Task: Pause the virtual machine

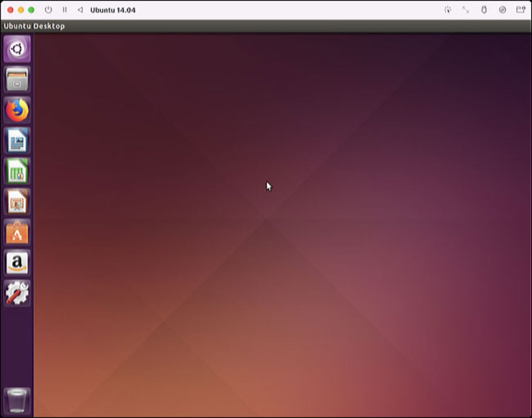Action: (x=65, y=10)
